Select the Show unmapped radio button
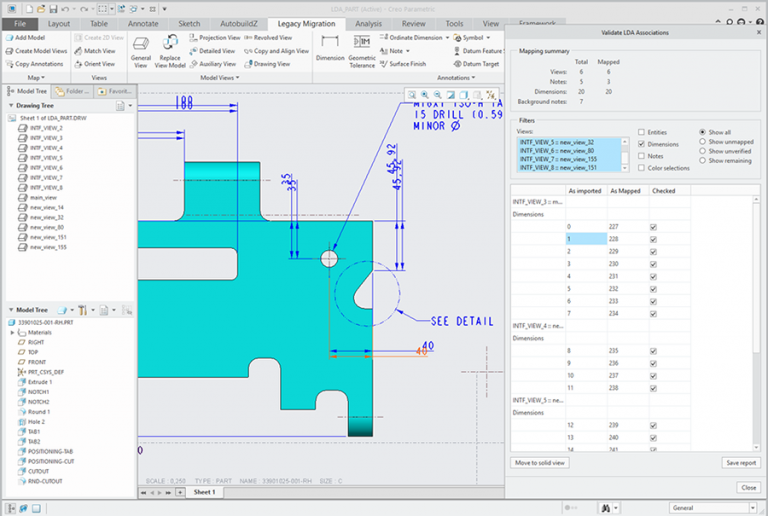 pos(703,141)
